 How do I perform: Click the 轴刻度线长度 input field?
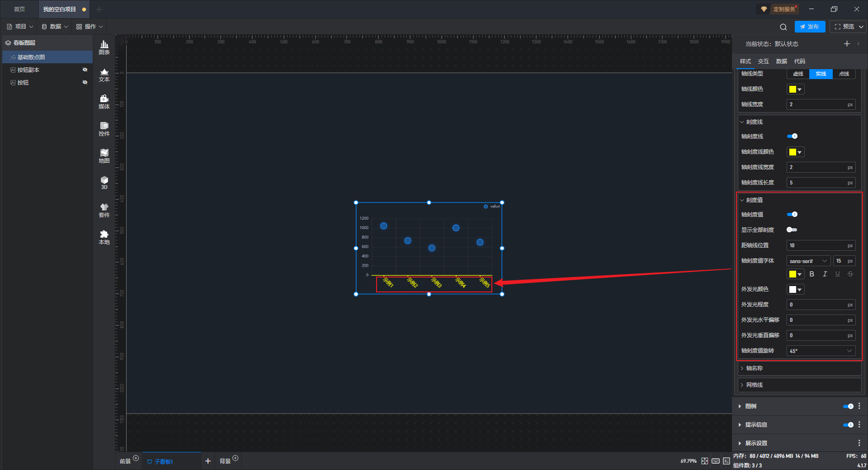pos(821,183)
